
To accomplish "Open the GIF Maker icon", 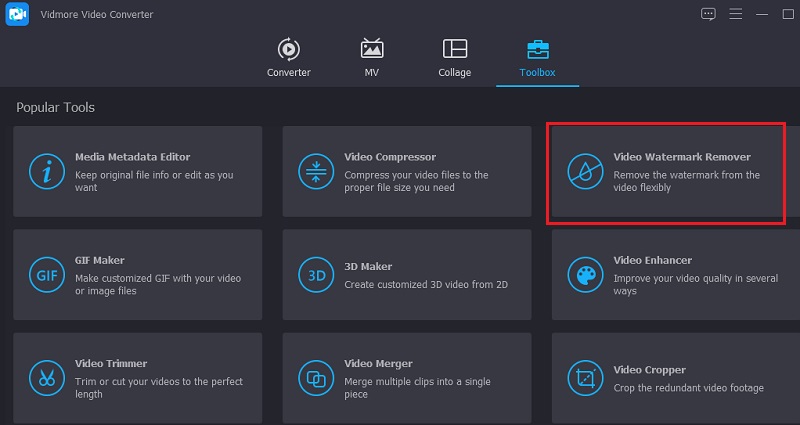I will pos(46,275).
